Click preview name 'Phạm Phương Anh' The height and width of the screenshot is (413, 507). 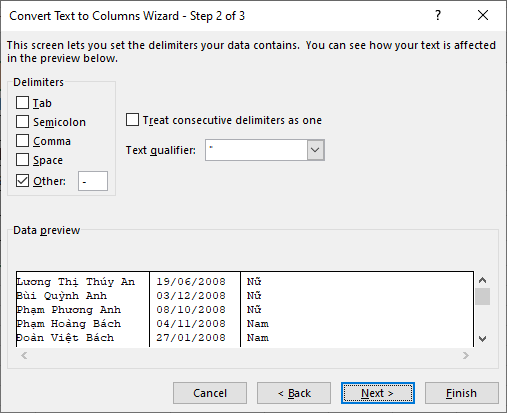click(69, 310)
